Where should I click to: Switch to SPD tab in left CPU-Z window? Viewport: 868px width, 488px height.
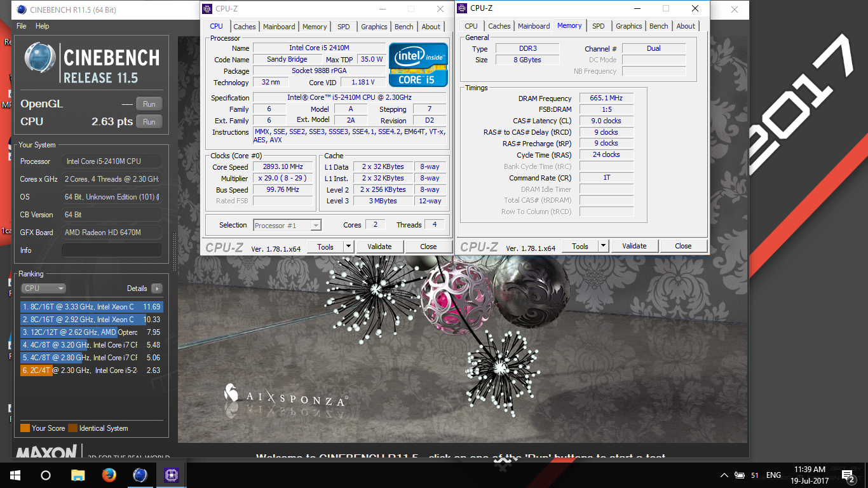coord(344,27)
